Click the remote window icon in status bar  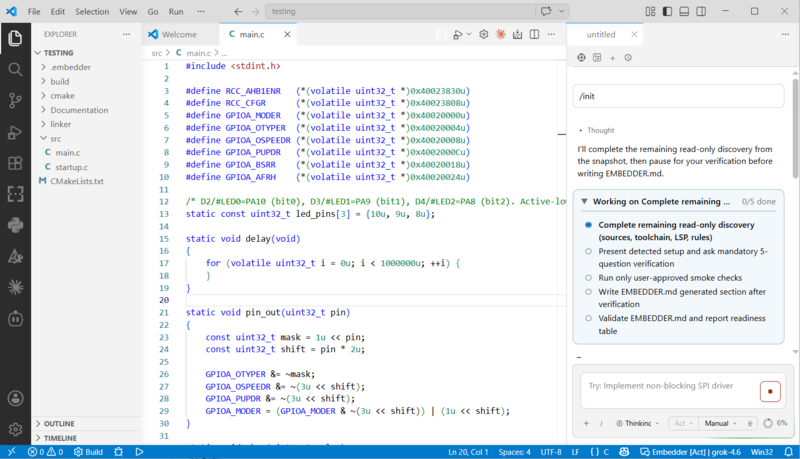click(x=11, y=452)
